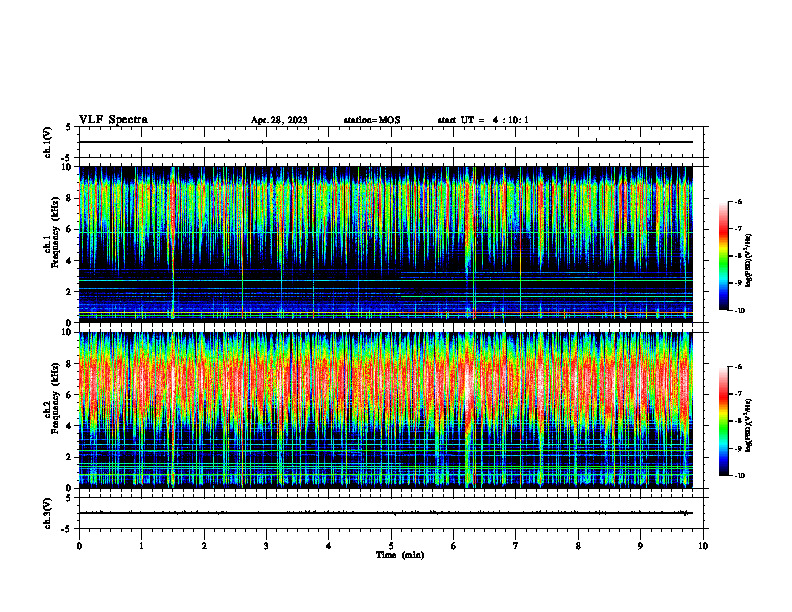Click the ch.2 spectrogram image
This screenshot has height=612, width=792.
(386, 410)
